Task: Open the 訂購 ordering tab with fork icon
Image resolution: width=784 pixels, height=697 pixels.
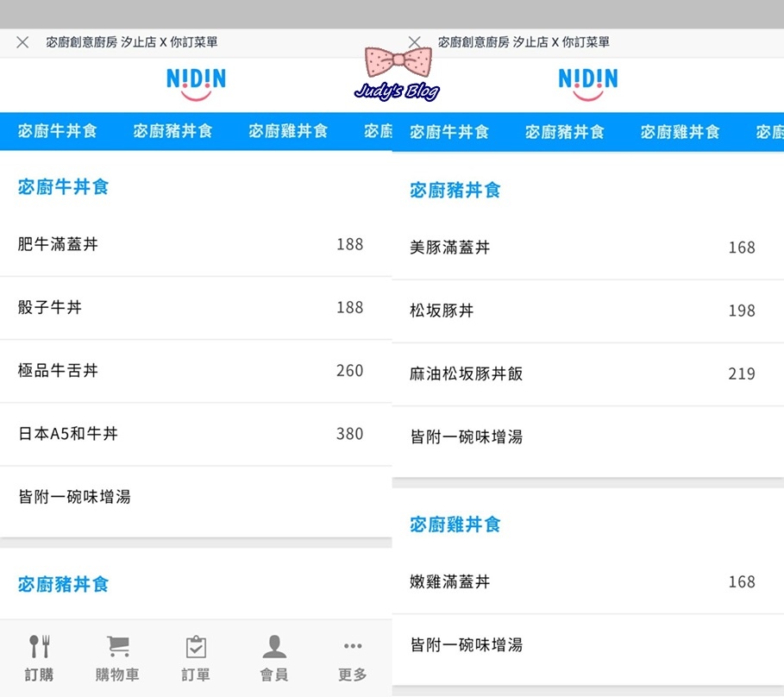Action: 39,658
